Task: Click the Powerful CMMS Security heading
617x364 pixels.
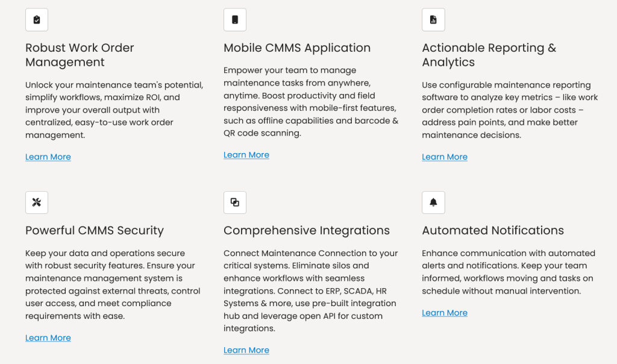Action: [x=95, y=230]
